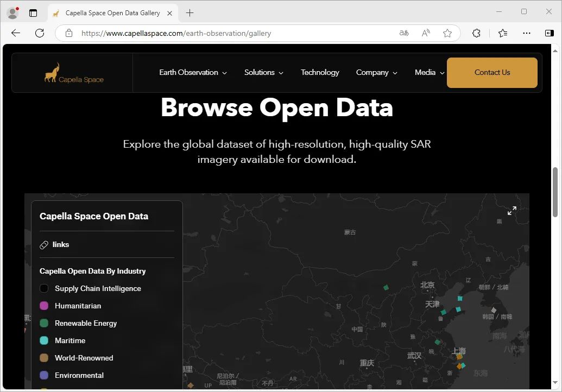Toggle the Humanitarian magenta swatch
This screenshot has height=392, width=562.
[x=44, y=306]
